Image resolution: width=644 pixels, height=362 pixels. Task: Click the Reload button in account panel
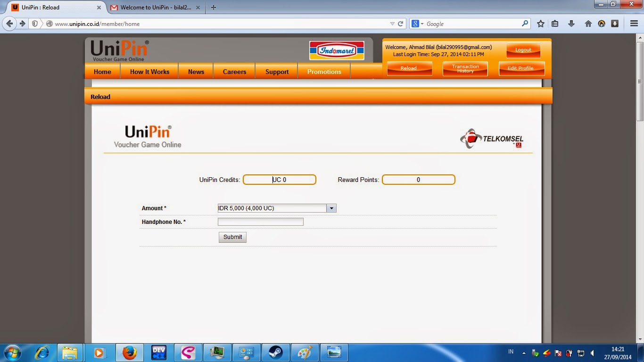[409, 68]
